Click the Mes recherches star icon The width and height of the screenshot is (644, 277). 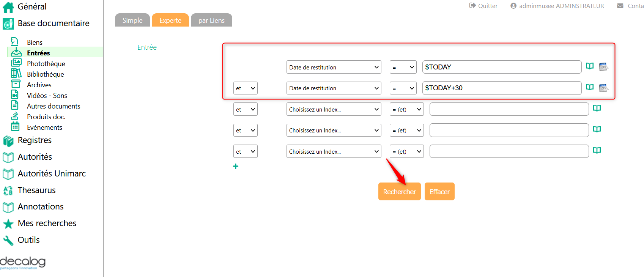point(8,224)
